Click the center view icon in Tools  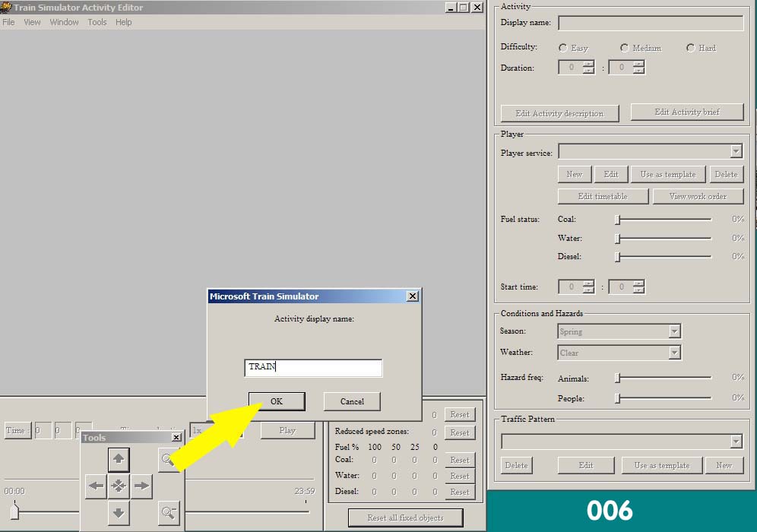coord(119,486)
